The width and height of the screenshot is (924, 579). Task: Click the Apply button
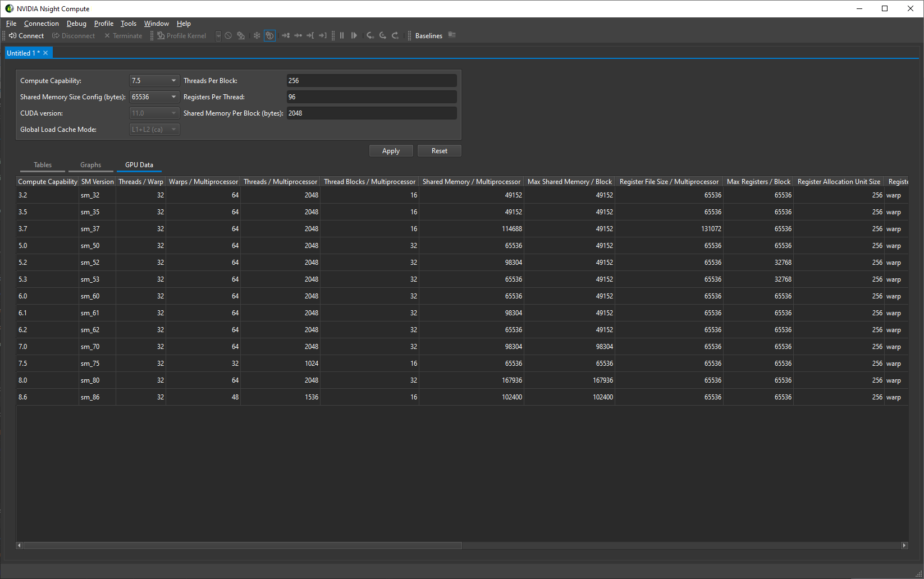point(391,151)
